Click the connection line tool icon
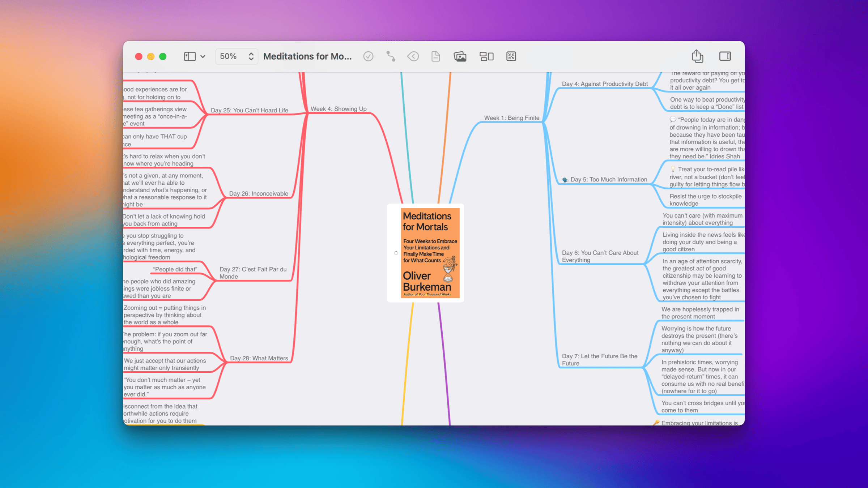The width and height of the screenshot is (868, 488). tap(391, 56)
